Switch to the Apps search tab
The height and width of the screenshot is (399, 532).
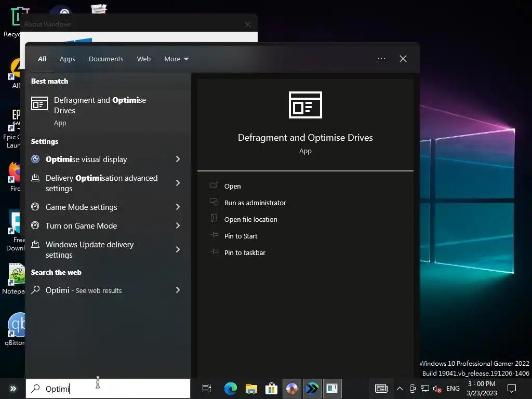[x=67, y=59]
